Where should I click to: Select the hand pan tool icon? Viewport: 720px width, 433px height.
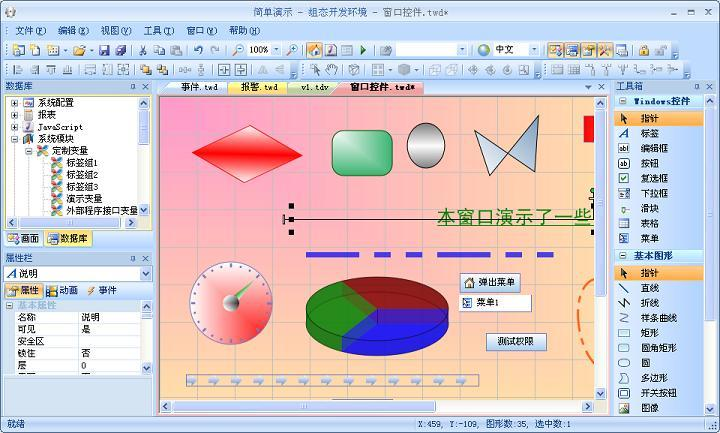pyautogui.click(x=332, y=70)
